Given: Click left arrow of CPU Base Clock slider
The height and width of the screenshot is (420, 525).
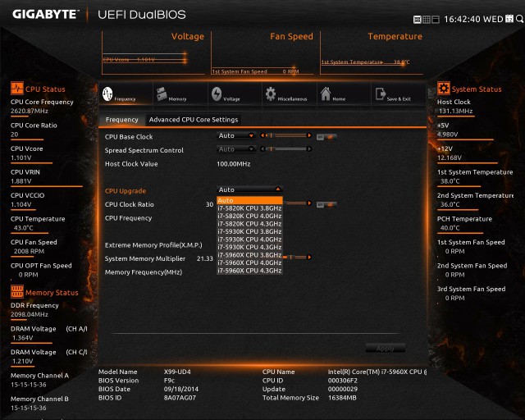Looking at the screenshot, I should [262, 135].
